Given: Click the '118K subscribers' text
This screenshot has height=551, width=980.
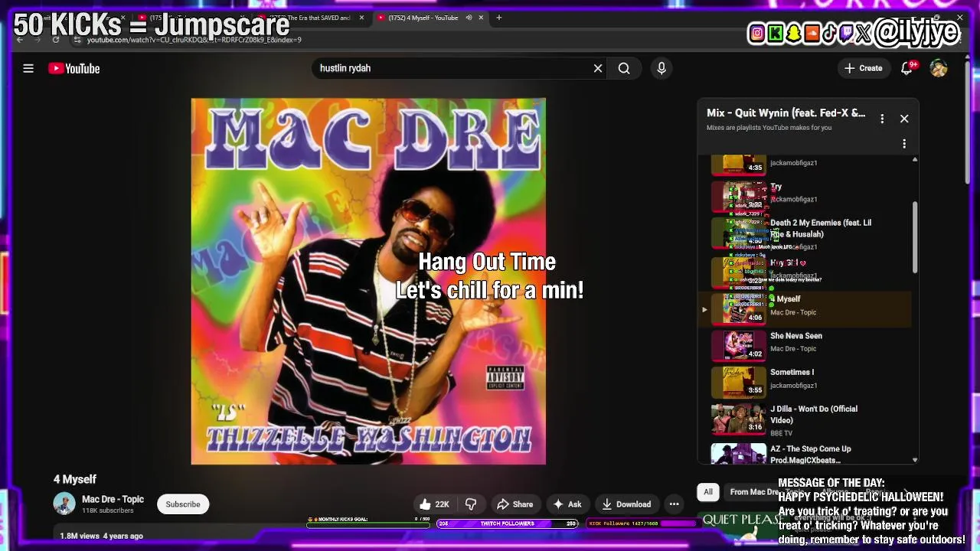Looking at the screenshot, I should point(108,510).
